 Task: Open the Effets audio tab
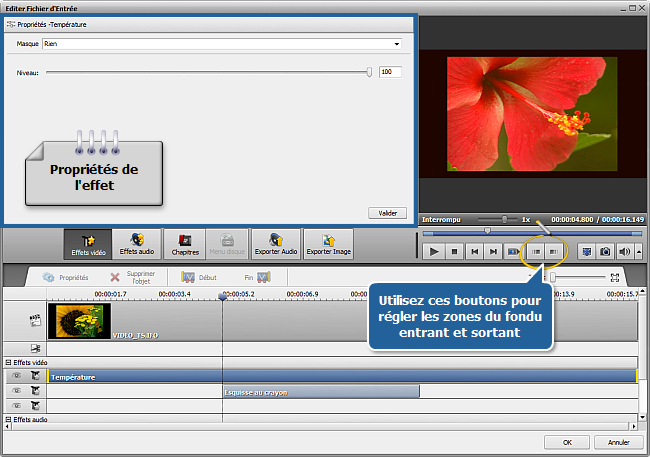137,244
